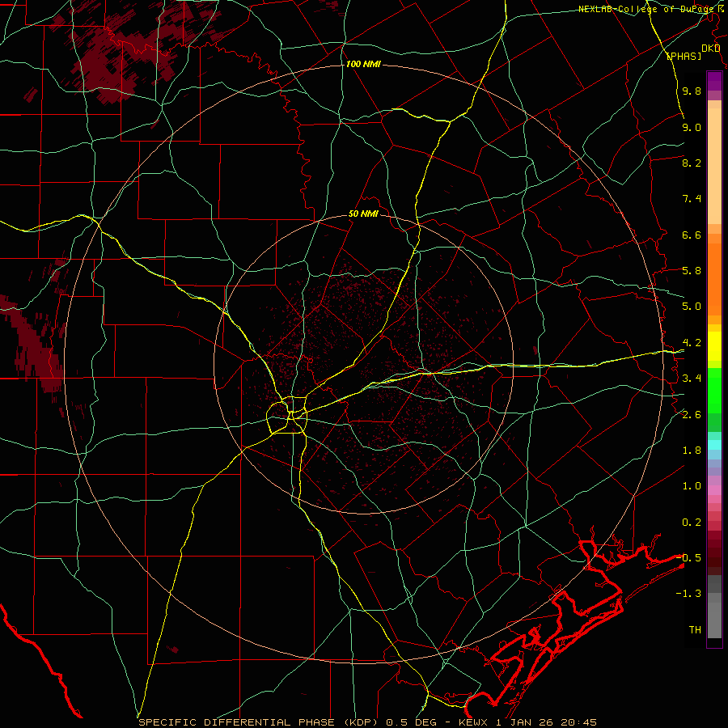Click the "[PHAS]" units label
This screenshot has width=728, height=728.
684,57
